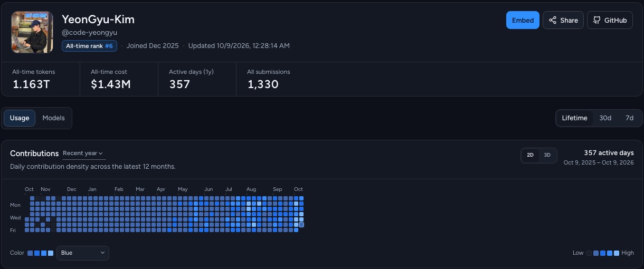Select the 30d range tab
Screen dimensions: 644x269
pos(605,118)
